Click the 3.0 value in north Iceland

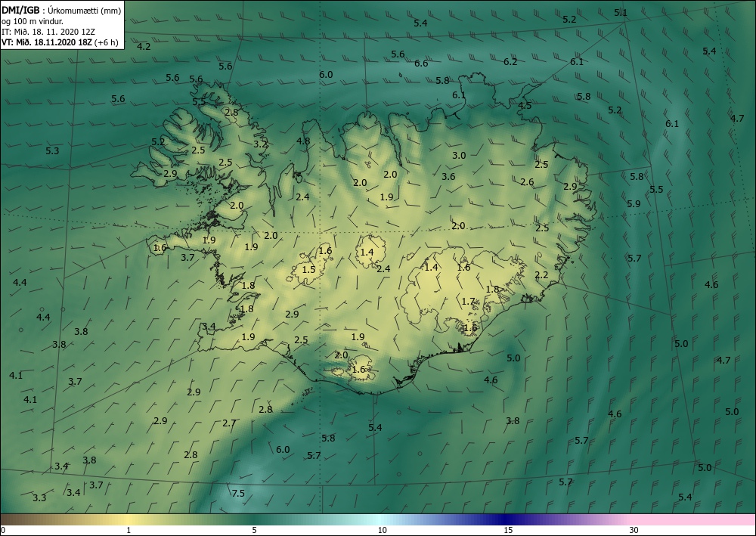(x=459, y=155)
